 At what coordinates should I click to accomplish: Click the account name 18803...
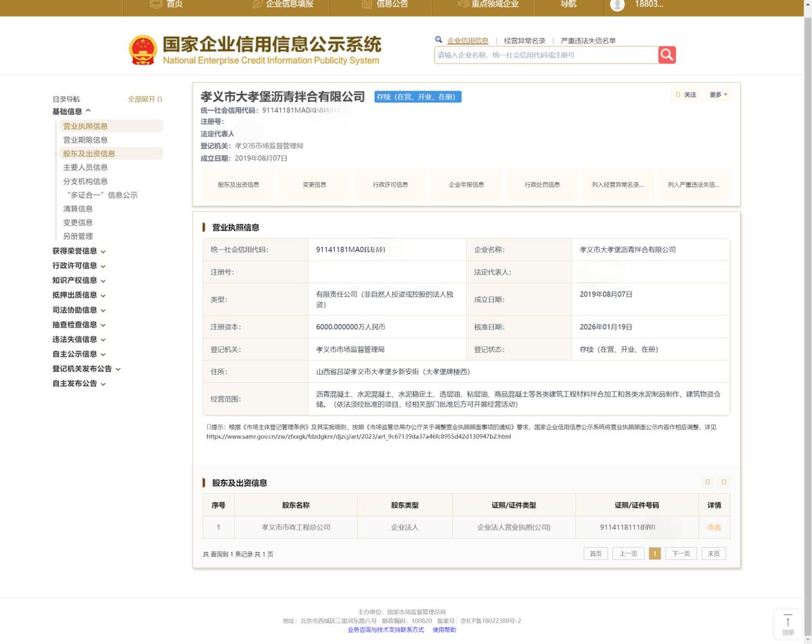click(x=649, y=4)
